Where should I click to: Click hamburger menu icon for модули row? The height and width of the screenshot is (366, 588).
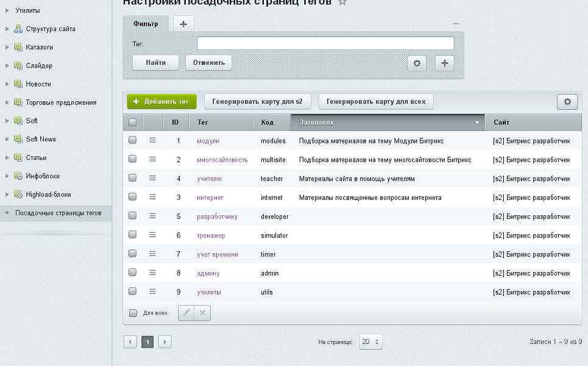(x=153, y=140)
